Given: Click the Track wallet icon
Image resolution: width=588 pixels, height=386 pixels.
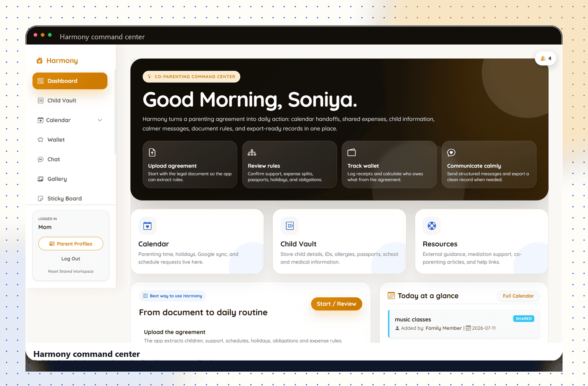Looking at the screenshot, I should pos(352,152).
